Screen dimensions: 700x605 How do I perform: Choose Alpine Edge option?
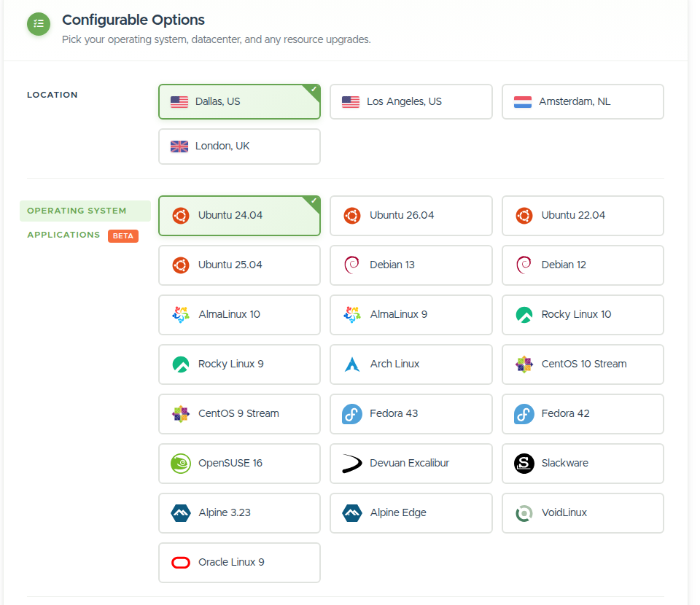tap(411, 512)
